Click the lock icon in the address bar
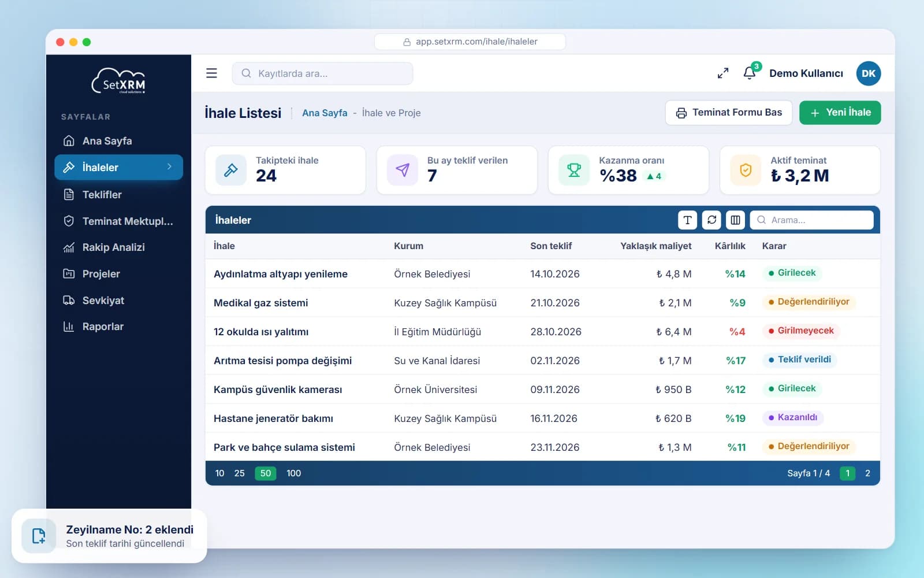The image size is (924, 578). 407,42
